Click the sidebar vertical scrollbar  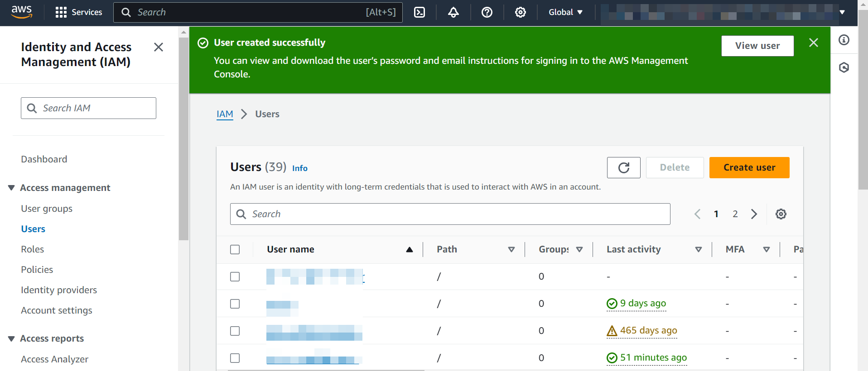[x=183, y=138]
